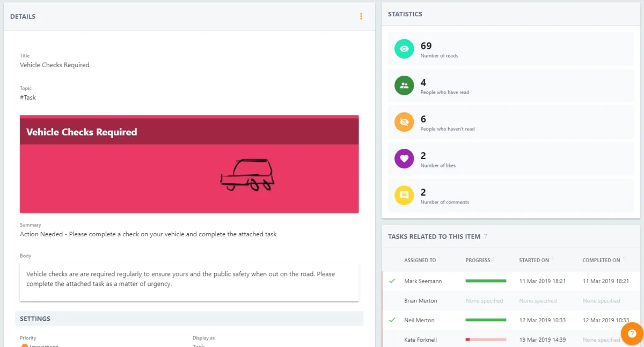Image resolution: width=644 pixels, height=347 pixels.
Task: Click the Display as label in Settings
Action: pos(204,338)
